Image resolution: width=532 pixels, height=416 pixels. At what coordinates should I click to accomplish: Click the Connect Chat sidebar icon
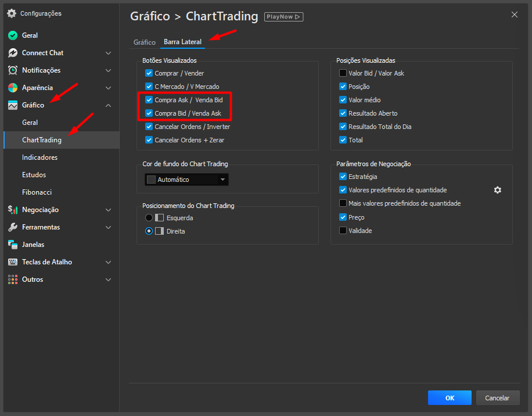[13, 53]
